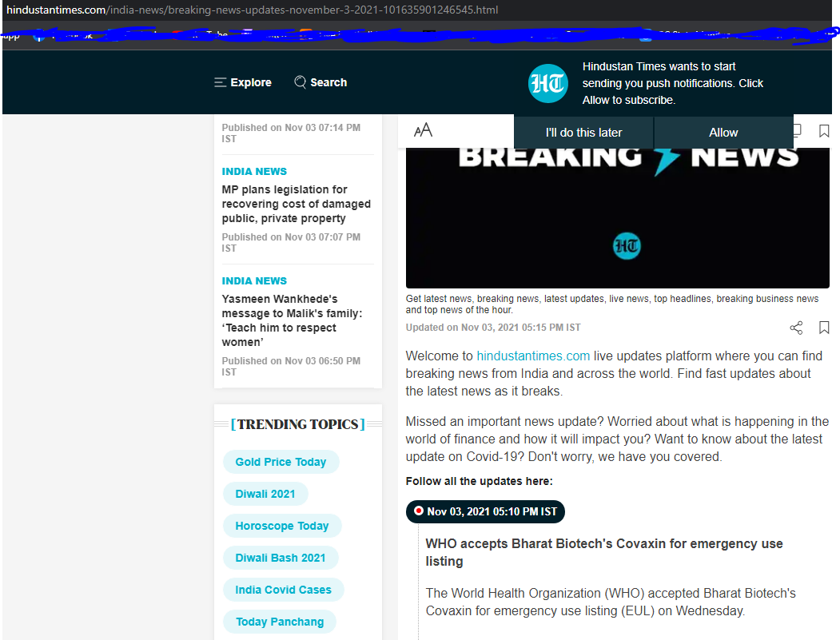Click the Search magnifier option
The height and width of the screenshot is (640, 840).
pyautogui.click(x=320, y=82)
